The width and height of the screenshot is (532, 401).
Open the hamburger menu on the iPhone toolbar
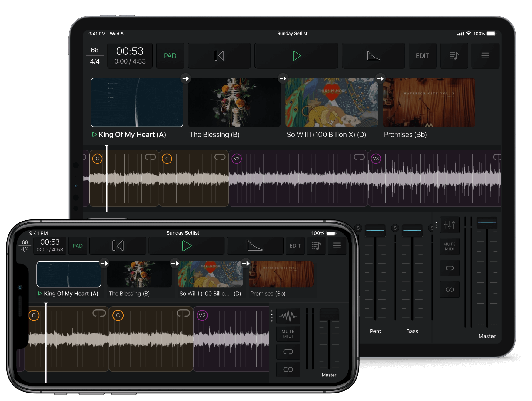(x=337, y=246)
